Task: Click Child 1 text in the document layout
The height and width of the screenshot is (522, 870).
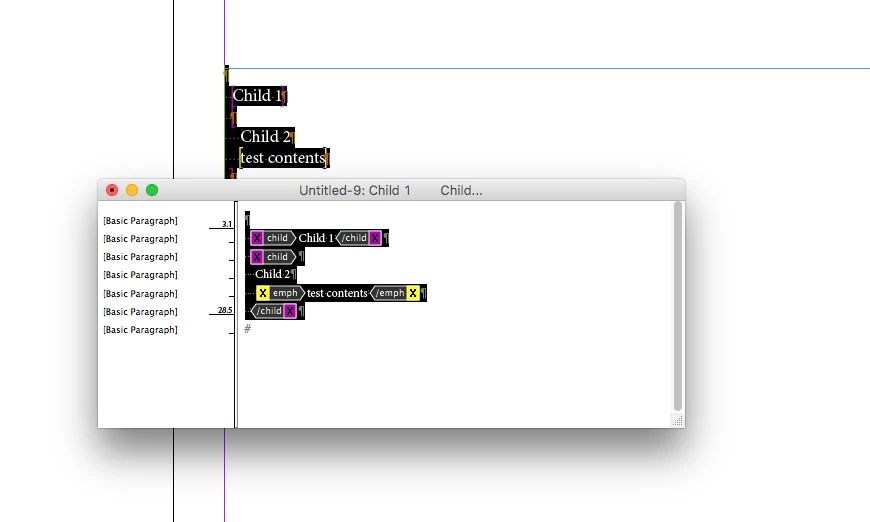Action: [257, 96]
